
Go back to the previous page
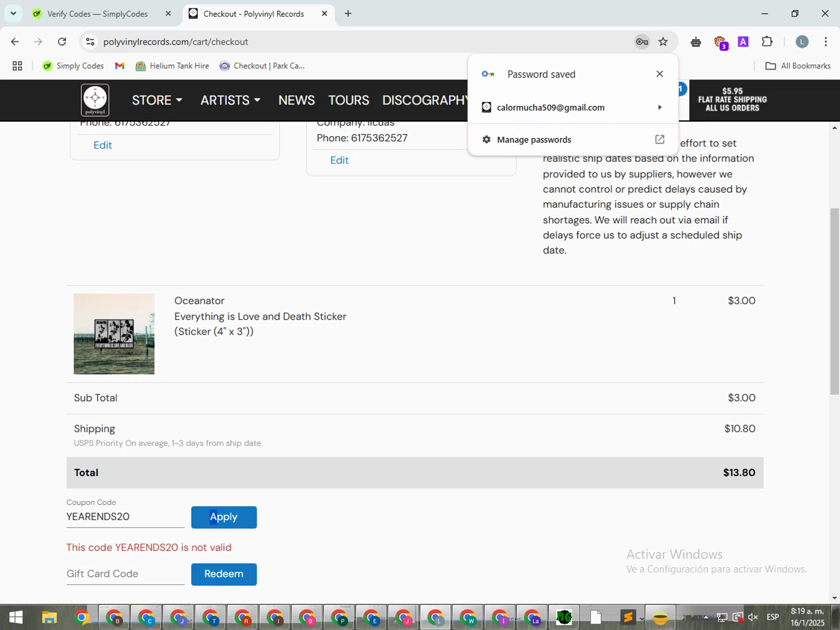coord(15,41)
